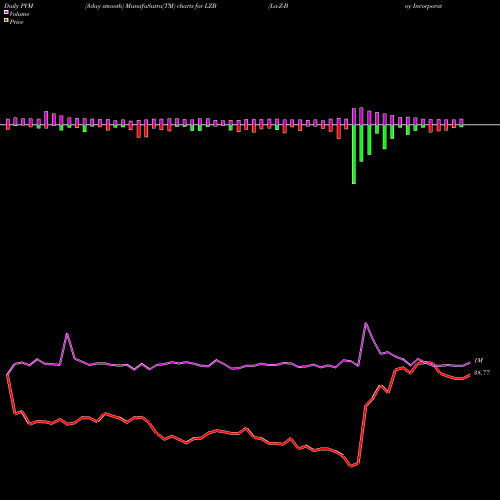Click the highest peak of the purple volume line
The image size is (500, 500).
coord(366,323)
